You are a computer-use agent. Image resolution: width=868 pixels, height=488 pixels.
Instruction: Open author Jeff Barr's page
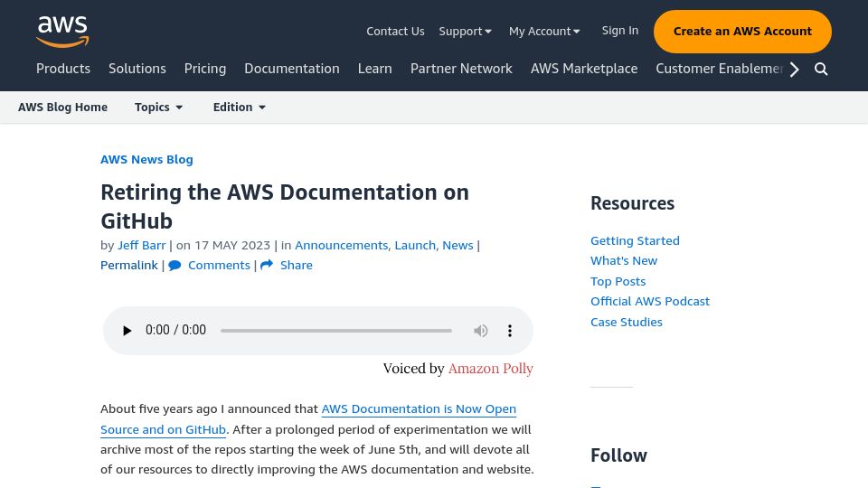[141, 245]
